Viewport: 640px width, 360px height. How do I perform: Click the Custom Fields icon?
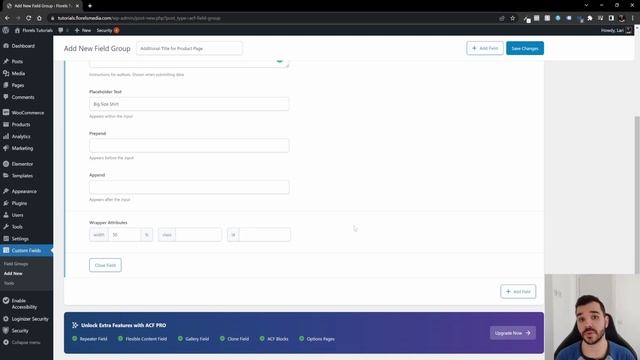6,250
